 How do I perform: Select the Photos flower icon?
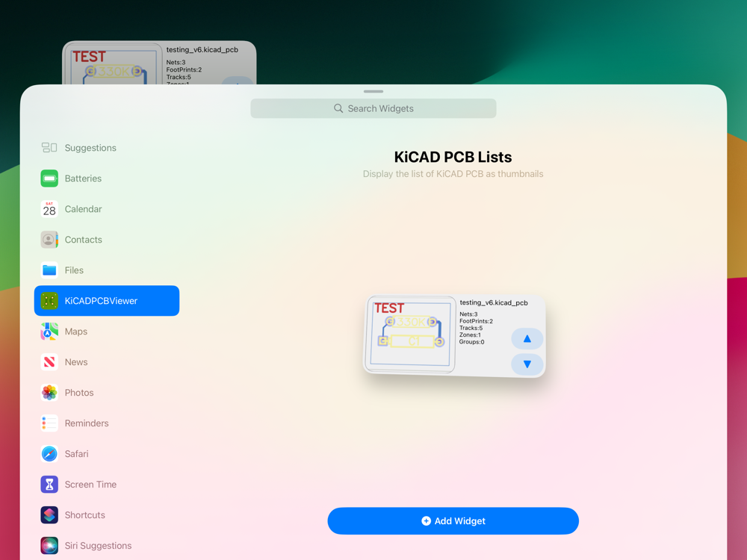coord(49,393)
